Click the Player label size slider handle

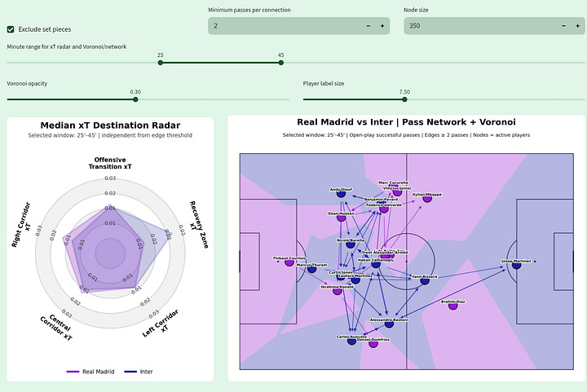pos(404,99)
